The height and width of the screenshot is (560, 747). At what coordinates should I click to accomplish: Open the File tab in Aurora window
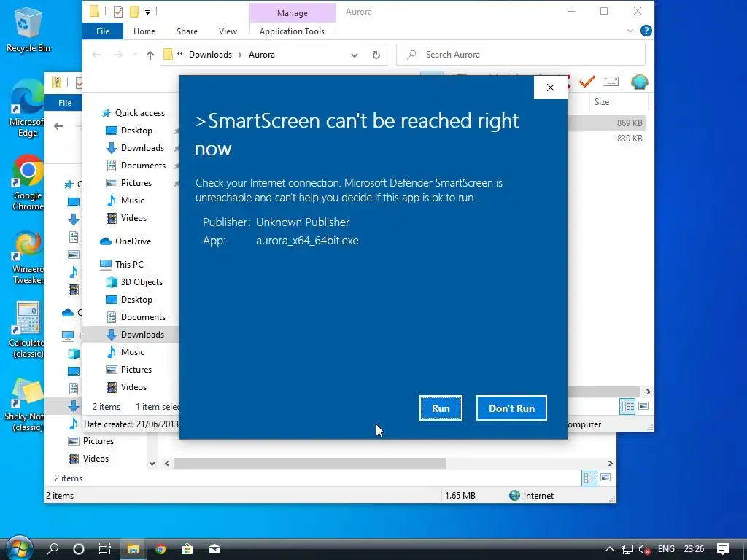click(x=103, y=31)
